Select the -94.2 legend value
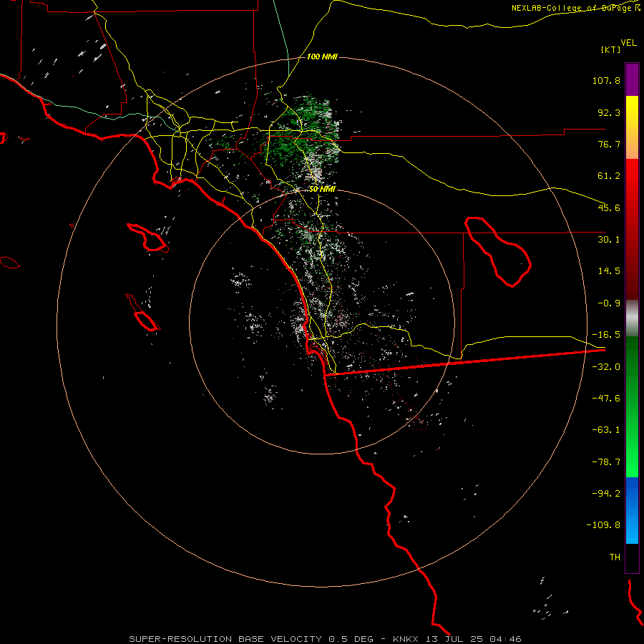Image resolution: width=644 pixels, height=644 pixels. [x=606, y=493]
